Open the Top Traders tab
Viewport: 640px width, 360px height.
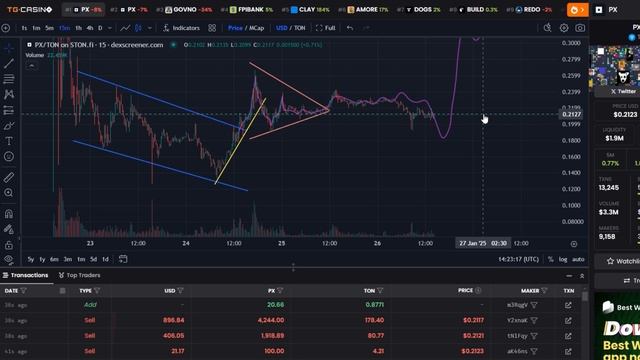click(80, 276)
